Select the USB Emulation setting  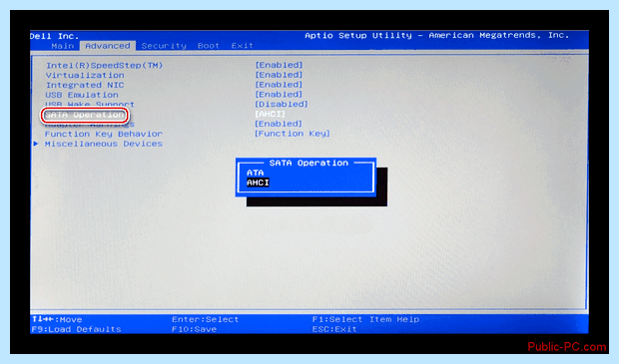(x=82, y=95)
